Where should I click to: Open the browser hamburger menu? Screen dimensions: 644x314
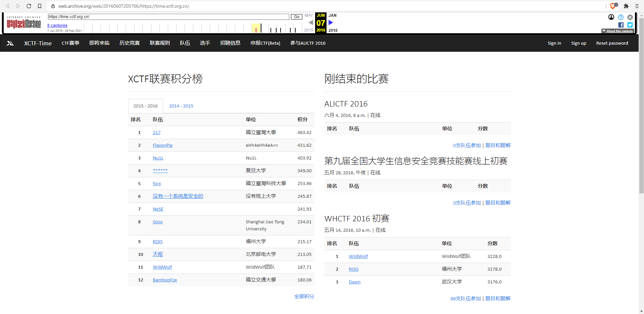(x=637, y=6)
